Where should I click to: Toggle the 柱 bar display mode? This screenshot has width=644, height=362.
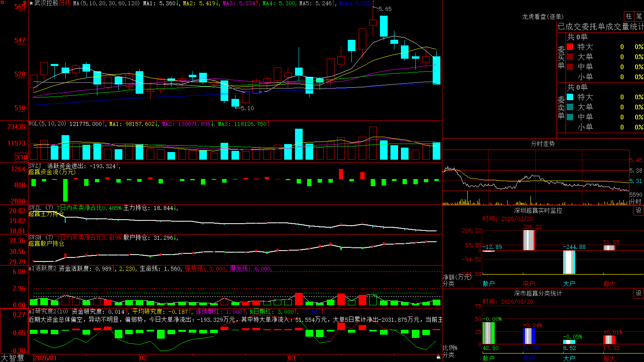tap(629, 16)
